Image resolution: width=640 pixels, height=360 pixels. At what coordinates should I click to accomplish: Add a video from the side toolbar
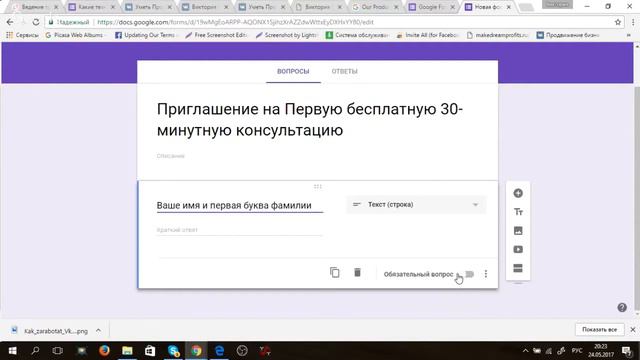[518, 249]
